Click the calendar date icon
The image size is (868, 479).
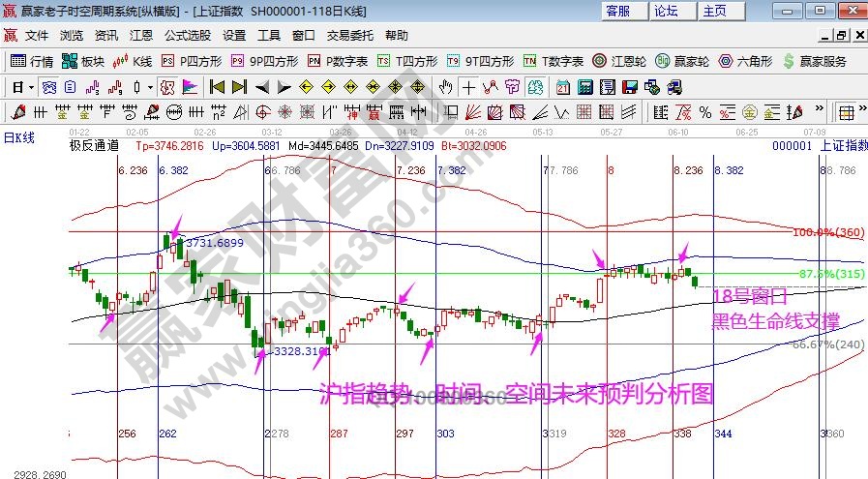pyautogui.click(x=562, y=86)
